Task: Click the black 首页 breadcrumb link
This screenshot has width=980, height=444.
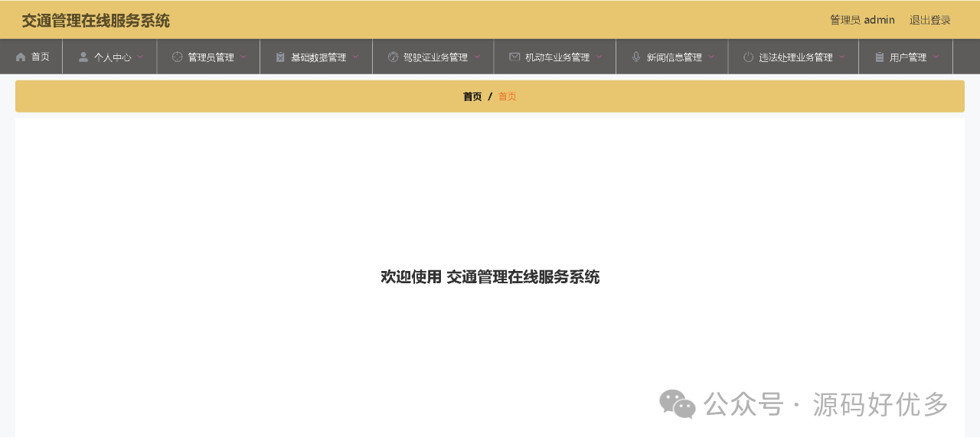Action: [472, 96]
